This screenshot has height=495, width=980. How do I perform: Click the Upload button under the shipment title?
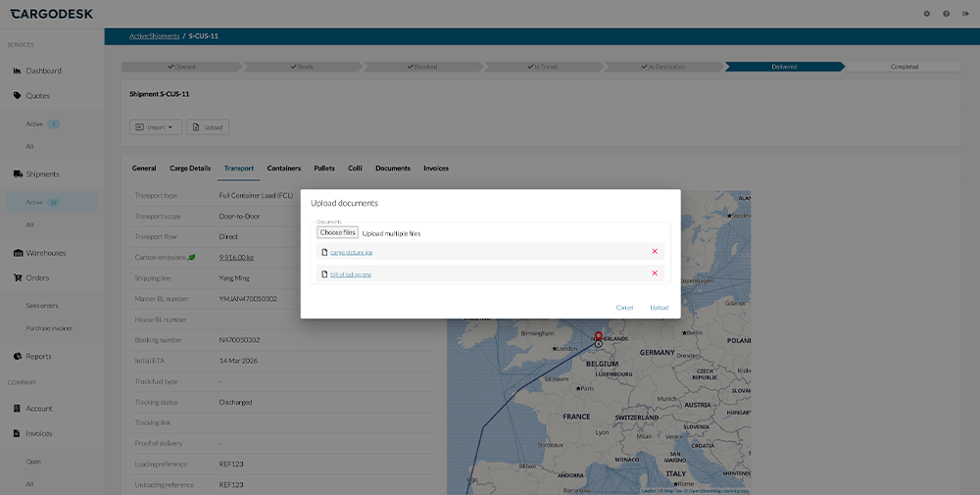click(x=208, y=126)
